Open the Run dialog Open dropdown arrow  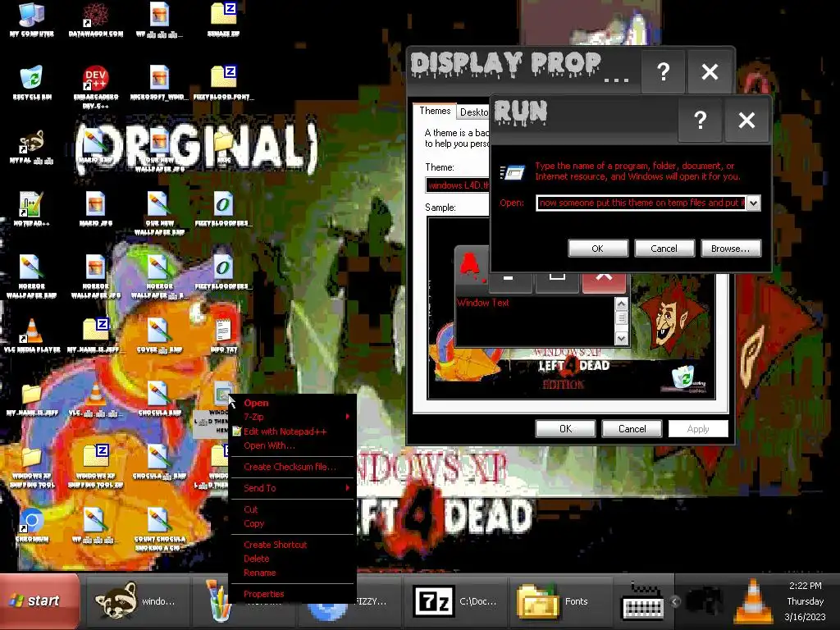coord(754,203)
